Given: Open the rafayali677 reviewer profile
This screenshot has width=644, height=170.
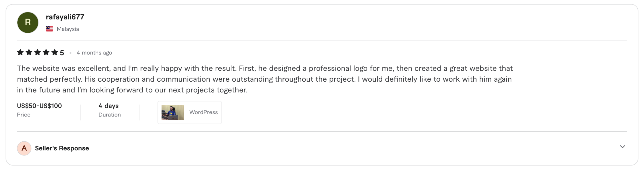Looking at the screenshot, I should click(x=65, y=17).
